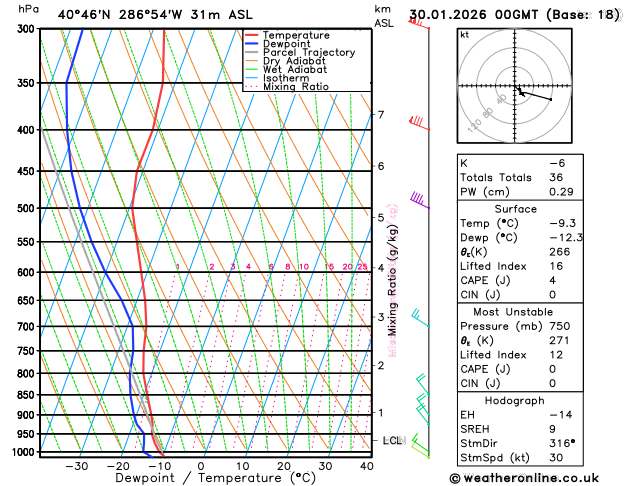Screen dimensions: 629x486
Task: Click the 500 pressure axis label
Action: point(28,208)
